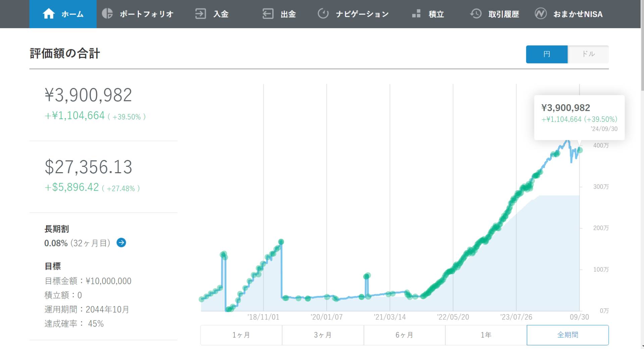Open the おまかせNISA menu item
Image resolution: width=644 pixels, height=349 pixels.
coord(569,14)
